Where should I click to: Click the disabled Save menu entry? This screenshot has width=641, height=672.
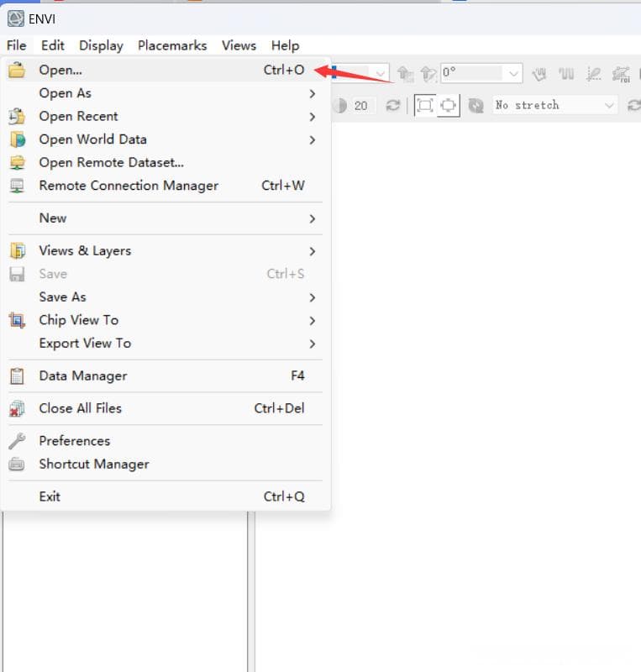pyautogui.click(x=165, y=274)
